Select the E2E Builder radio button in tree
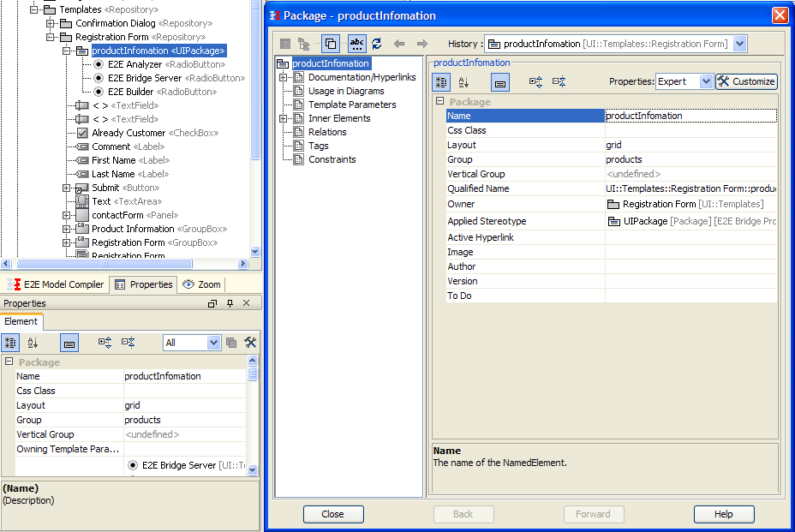Viewport: 795px width, 532px height. pos(99,92)
